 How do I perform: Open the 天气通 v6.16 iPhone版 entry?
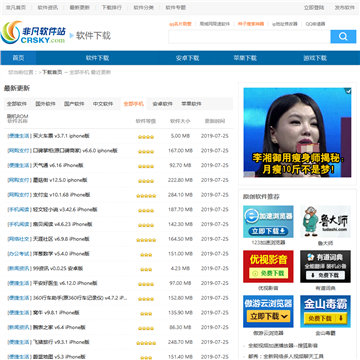58,165
